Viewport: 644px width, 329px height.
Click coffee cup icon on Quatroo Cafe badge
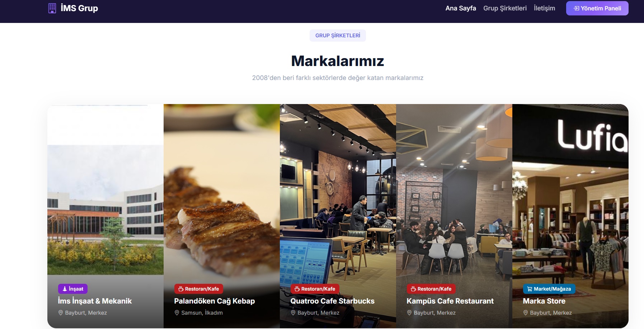pyautogui.click(x=297, y=289)
